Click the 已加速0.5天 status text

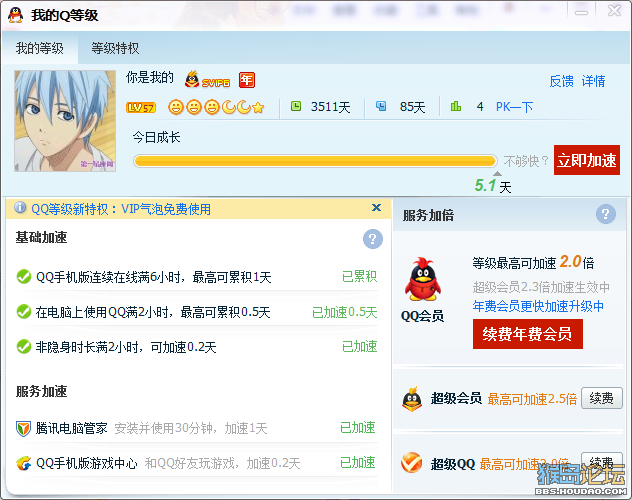coord(345,312)
